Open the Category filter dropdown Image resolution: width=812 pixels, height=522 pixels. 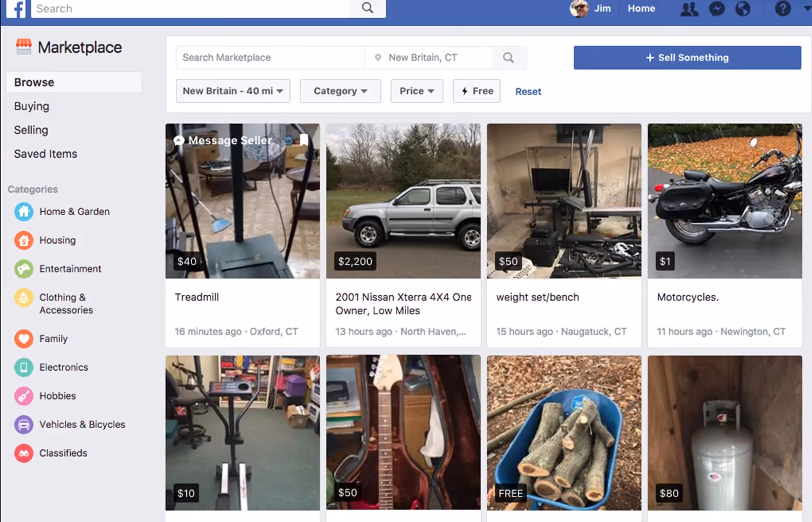(340, 91)
